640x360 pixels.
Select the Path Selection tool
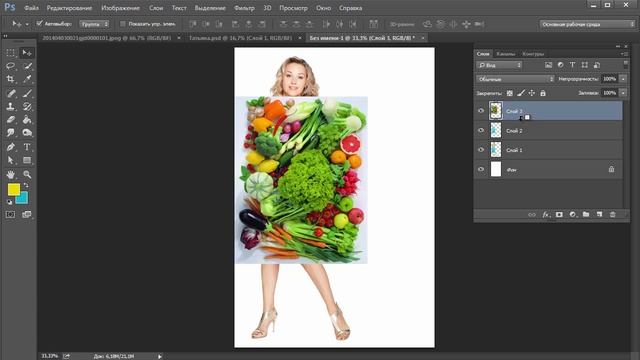(11, 160)
